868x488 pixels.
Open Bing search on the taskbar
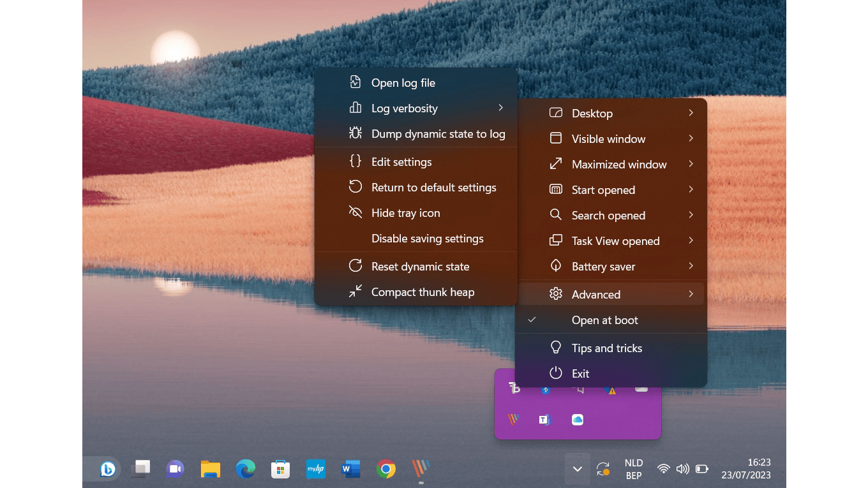pos(108,470)
